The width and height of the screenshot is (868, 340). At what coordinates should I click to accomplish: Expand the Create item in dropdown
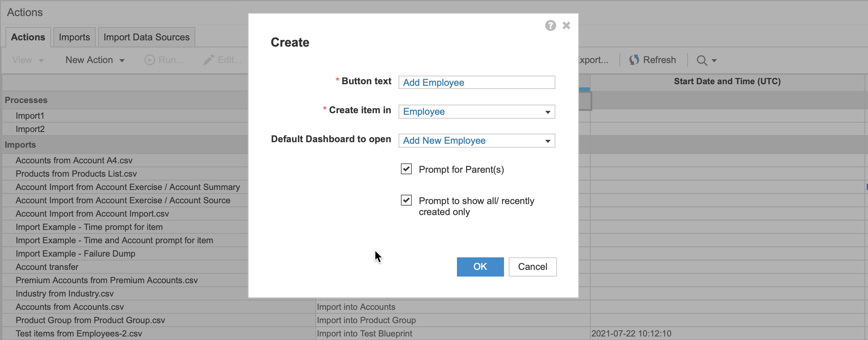[548, 112]
